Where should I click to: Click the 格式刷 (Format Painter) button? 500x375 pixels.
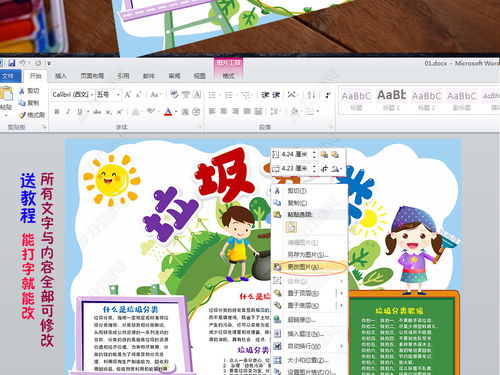tap(32, 115)
